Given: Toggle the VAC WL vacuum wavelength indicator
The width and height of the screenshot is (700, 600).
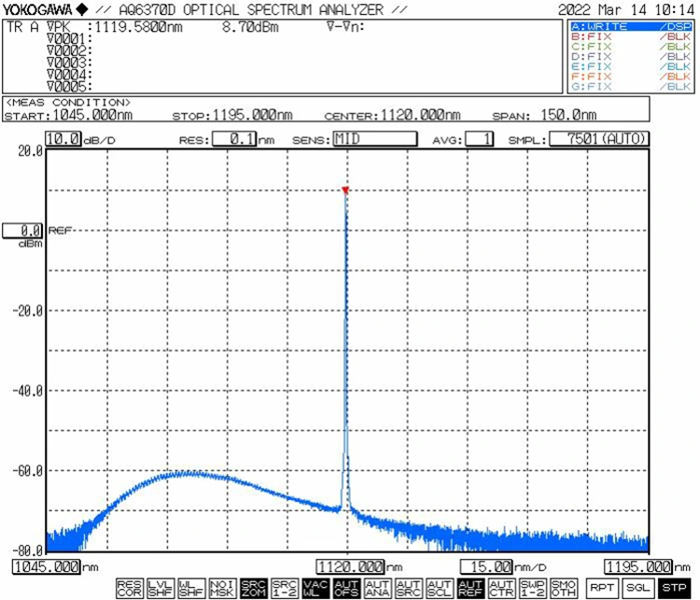Looking at the screenshot, I should click(315, 588).
